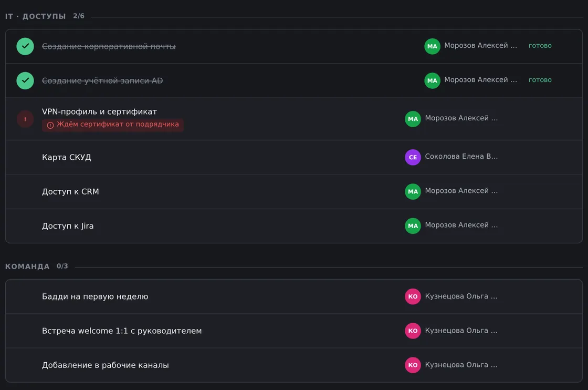This screenshot has height=390, width=588.
Task: Click the purple CE avatar for "Карта СКУД"
Action: point(413,157)
